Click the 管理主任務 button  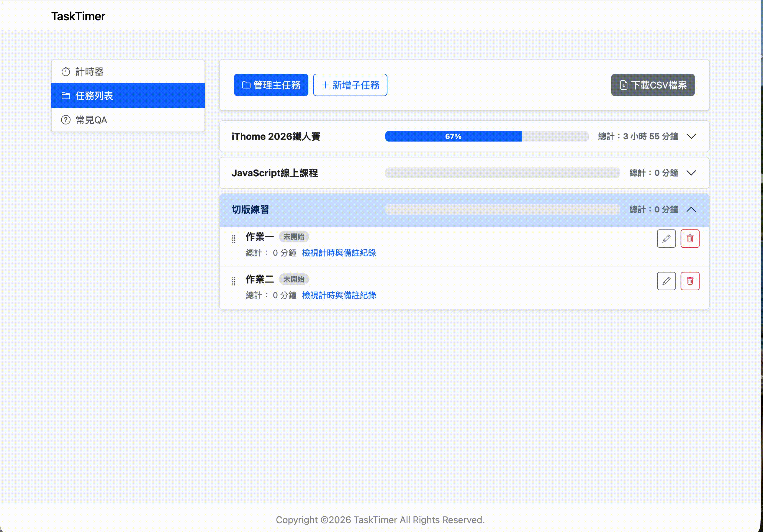pyautogui.click(x=271, y=85)
